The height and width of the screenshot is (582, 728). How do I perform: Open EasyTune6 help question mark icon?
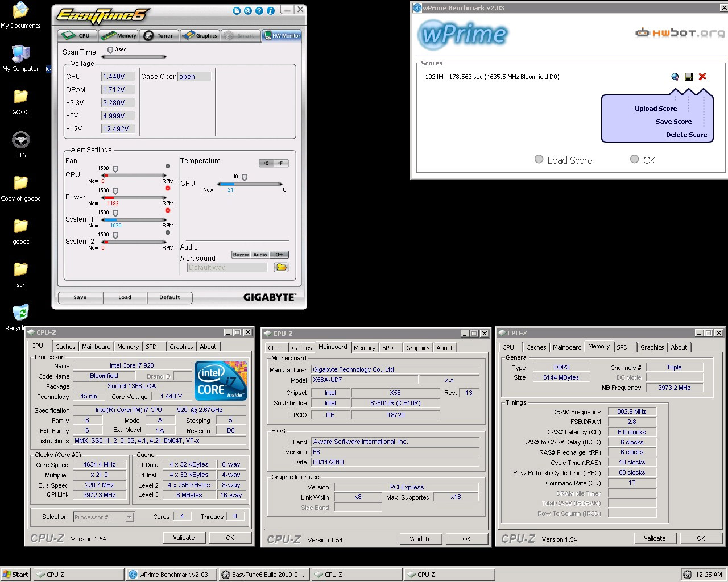(259, 10)
